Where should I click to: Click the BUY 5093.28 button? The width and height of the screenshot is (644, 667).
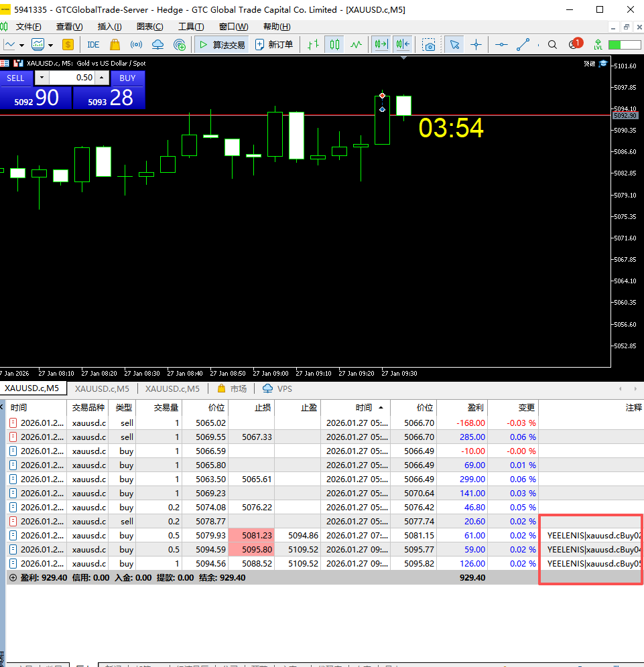tap(109, 98)
